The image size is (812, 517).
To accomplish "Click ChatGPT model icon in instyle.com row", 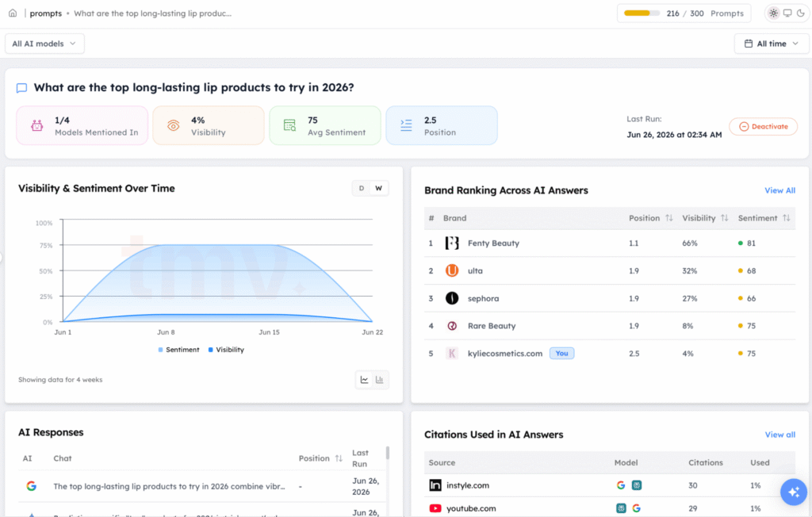I will point(637,485).
